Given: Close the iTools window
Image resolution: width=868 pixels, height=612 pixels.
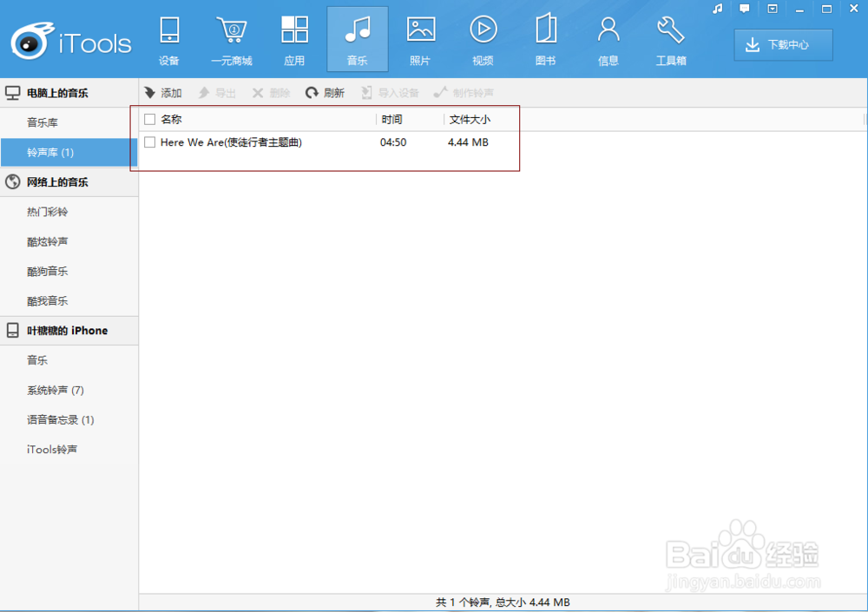Looking at the screenshot, I should 853,9.
